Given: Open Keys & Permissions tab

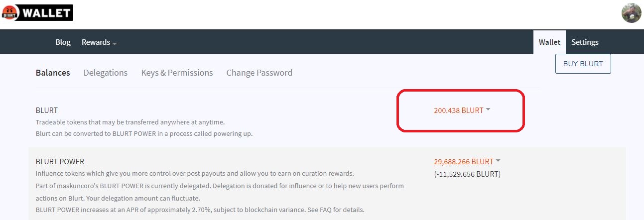Looking at the screenshot, I should [177, 73].
